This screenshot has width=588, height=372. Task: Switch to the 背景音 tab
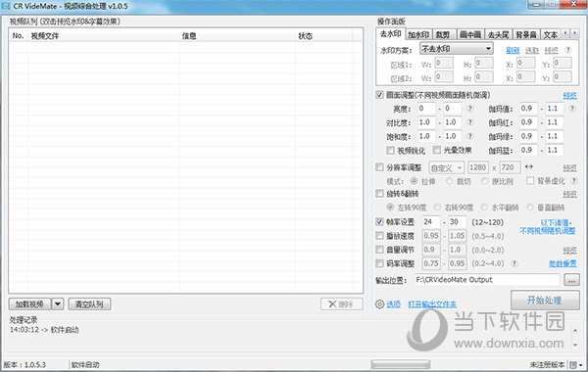coord(525,35)
